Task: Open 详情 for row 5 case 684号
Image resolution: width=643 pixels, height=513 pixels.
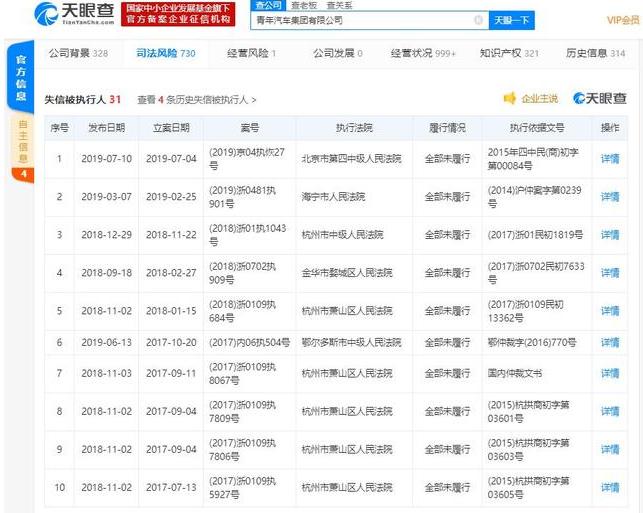Action: point(610,311)
